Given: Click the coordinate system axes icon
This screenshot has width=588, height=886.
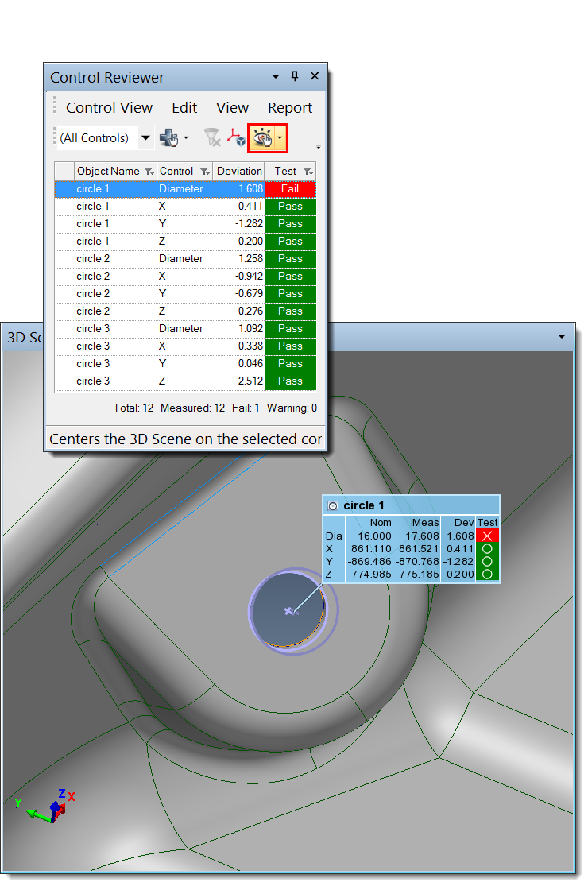Looking at the screenshot, I should [236, 137].
